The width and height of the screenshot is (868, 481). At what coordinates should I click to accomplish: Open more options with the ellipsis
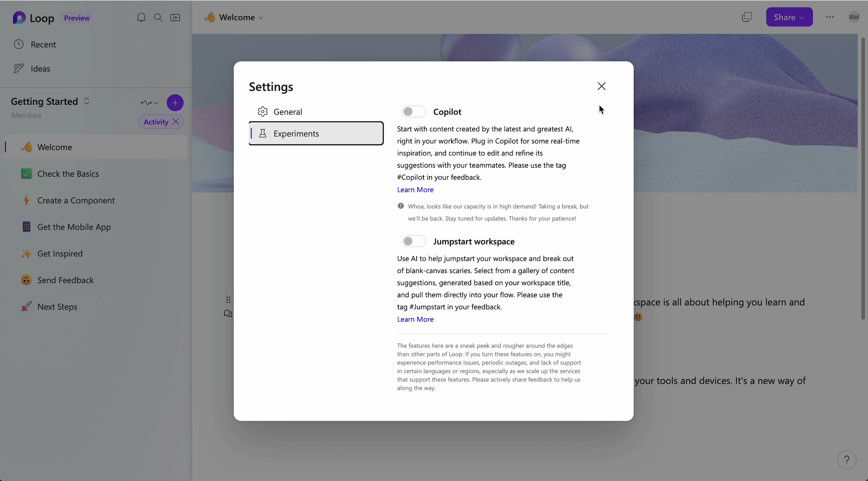[830, 17]
